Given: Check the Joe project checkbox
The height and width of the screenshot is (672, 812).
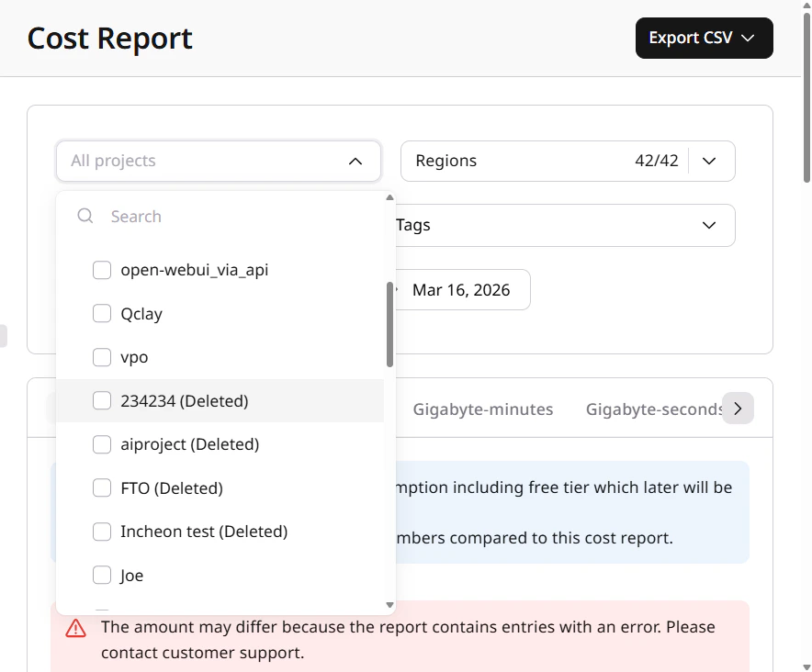Looking at the screenshot, I should [x=102, y=575].
